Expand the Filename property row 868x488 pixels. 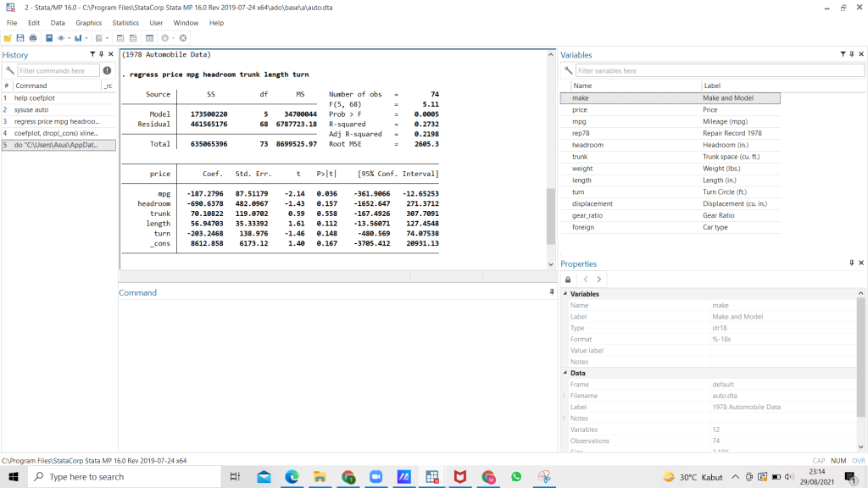pos(565,396)
